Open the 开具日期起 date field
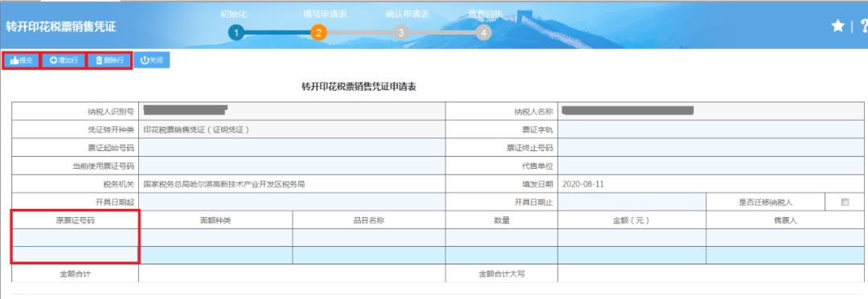 pyautogui.click(x=292, y=202)
